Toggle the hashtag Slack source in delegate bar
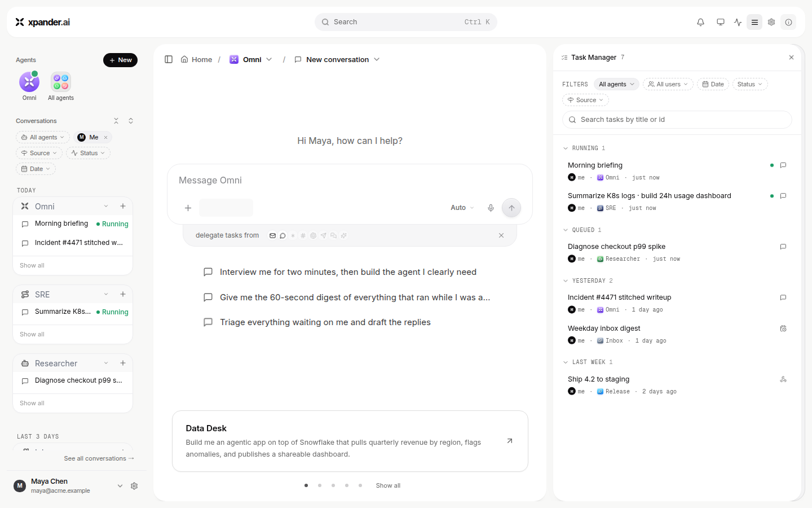812x508 pixels. pyautogui.click(x=303, y=235)
